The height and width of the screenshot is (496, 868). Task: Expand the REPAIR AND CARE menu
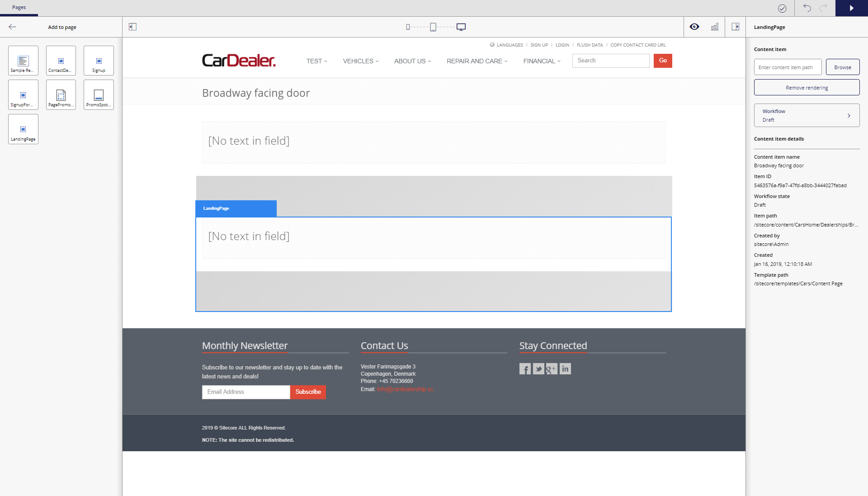pos(477,61)
